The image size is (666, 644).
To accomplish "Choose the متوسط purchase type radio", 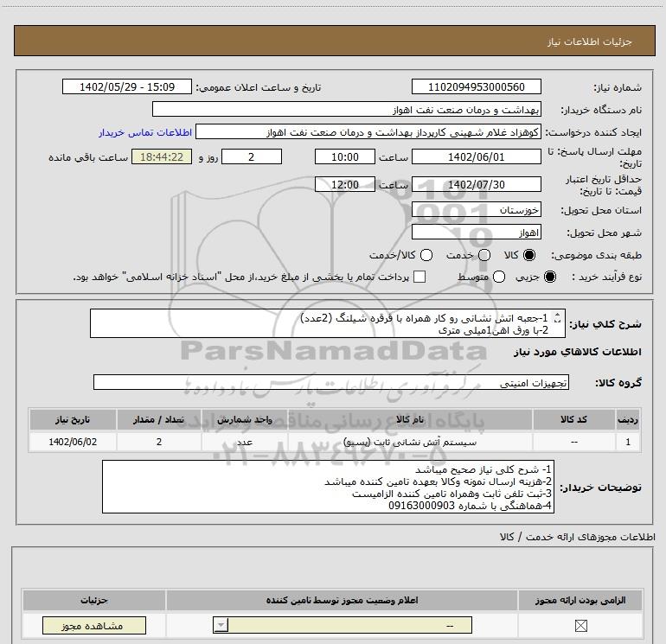I will click(499, 277).
